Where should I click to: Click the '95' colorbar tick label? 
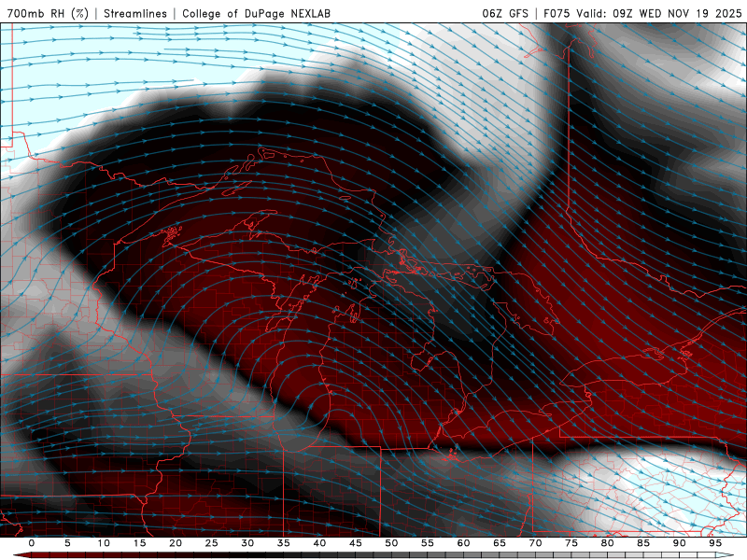[x=714, y=543]
